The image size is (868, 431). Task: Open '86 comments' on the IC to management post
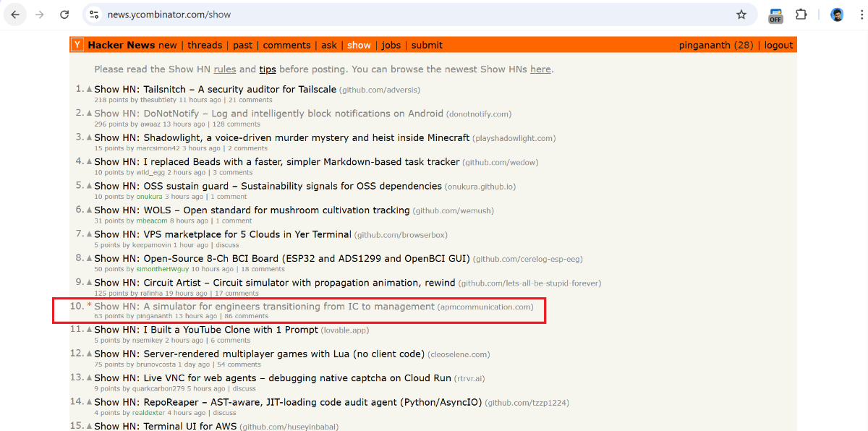click(x=246, y=316)
